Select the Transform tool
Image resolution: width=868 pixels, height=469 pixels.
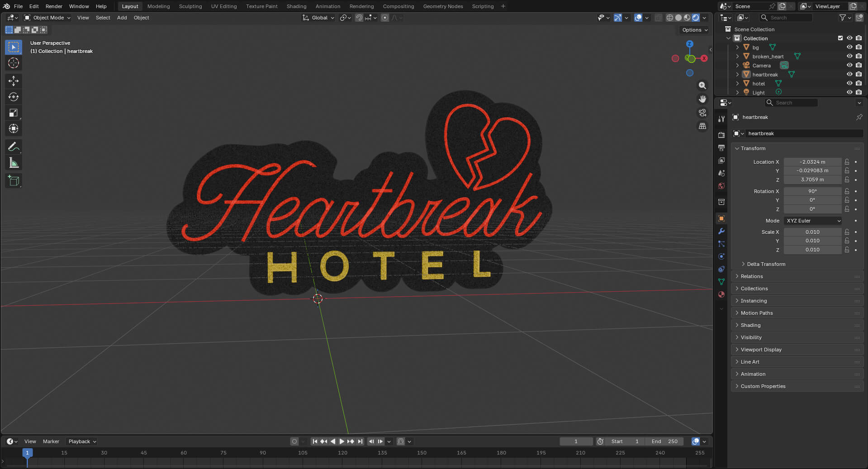14,128
